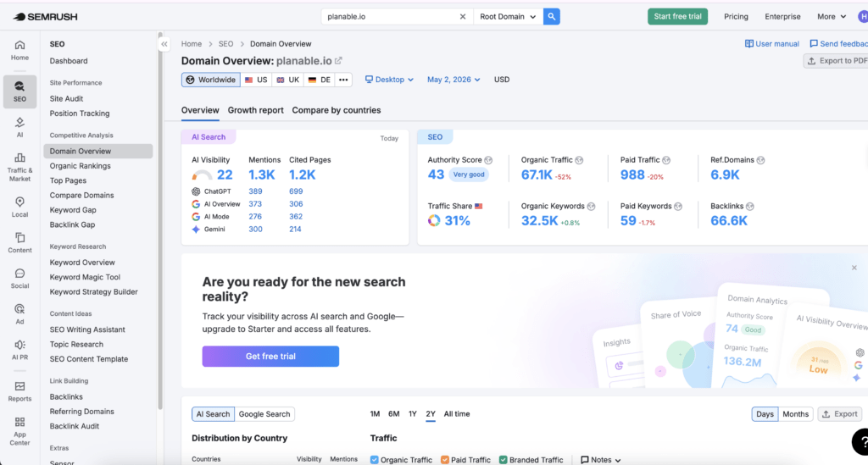Select the US country filter

click(x=256, y=80)
